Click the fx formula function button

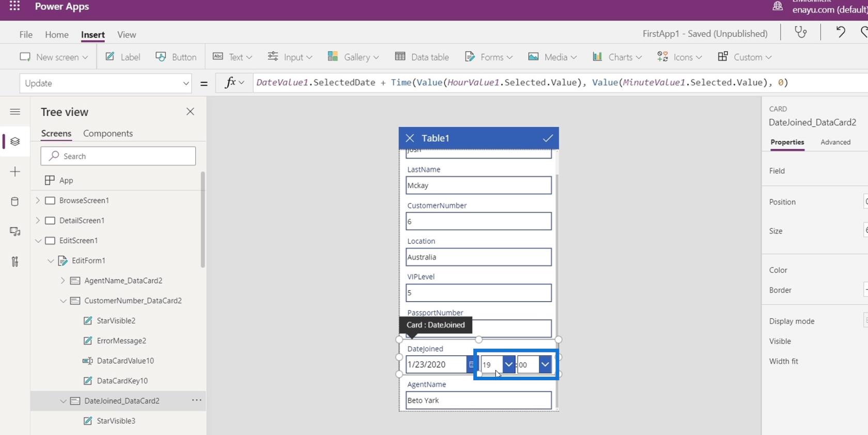pyautogui.click(x=234, y=83)
